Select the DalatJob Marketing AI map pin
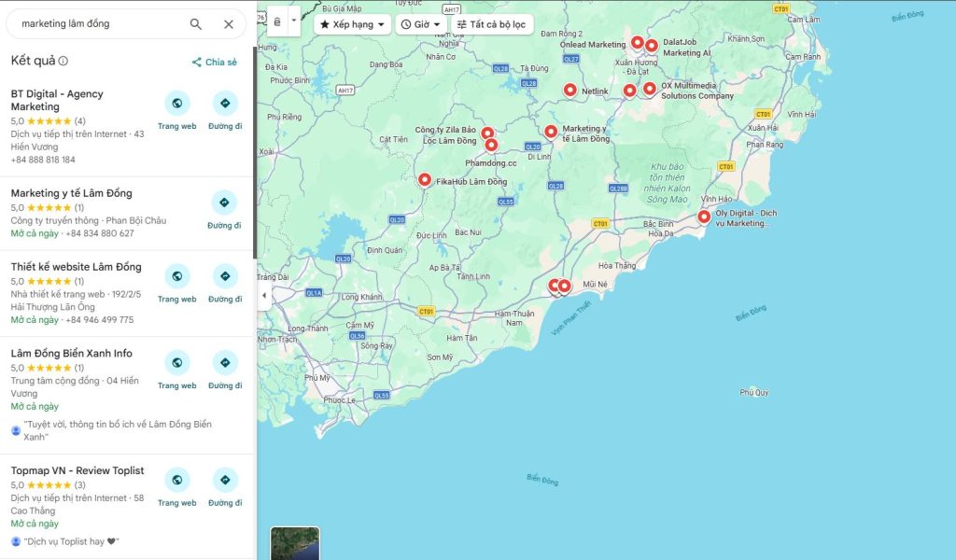Viewport: 956px width, 560px height. (x=651, y=45)
